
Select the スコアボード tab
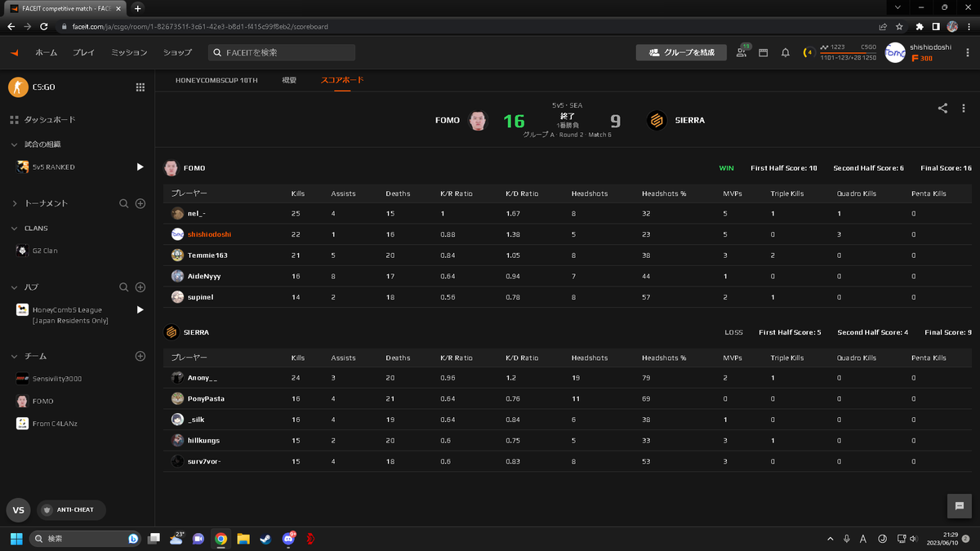tap(342, 80)
